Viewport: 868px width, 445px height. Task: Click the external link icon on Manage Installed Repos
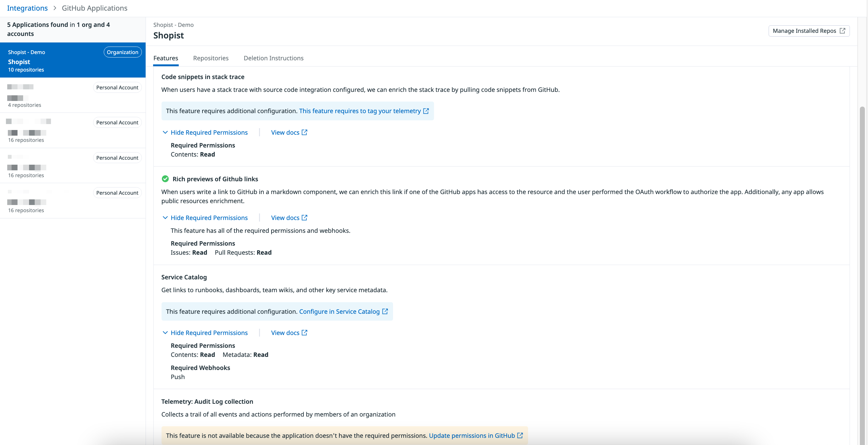click(x=843, y=31)
